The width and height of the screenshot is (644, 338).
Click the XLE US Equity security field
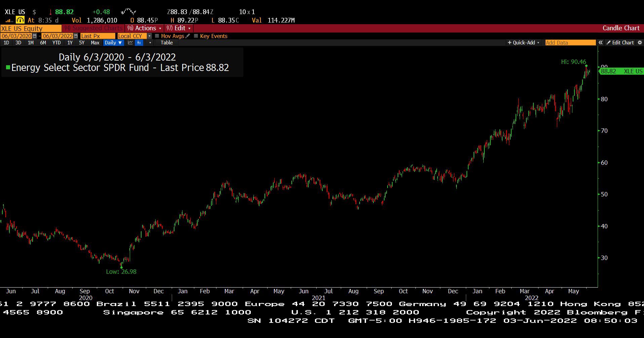31,29
